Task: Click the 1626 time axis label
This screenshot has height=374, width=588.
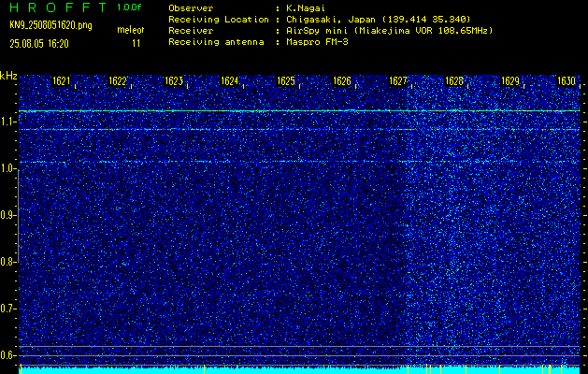Action: pyautogui.click(x=342, y=81)
